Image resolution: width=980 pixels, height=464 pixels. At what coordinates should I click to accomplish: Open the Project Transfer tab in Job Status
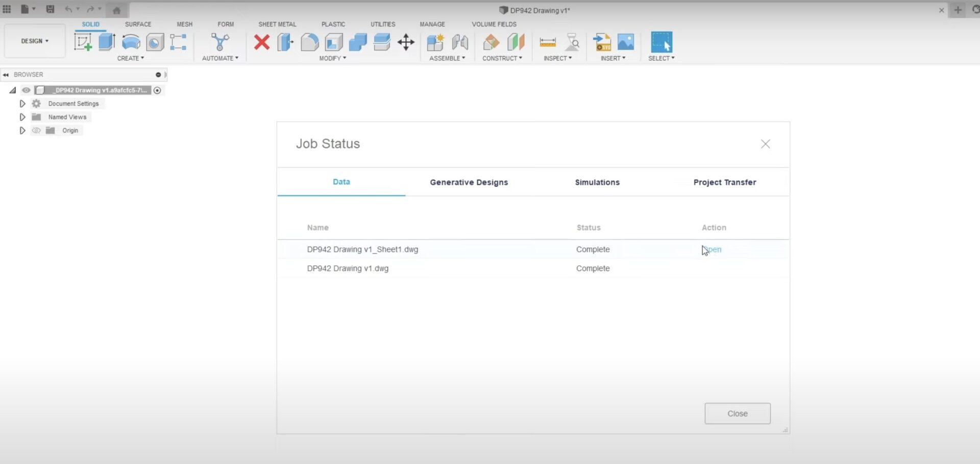pyautogui.click(x=725, y=182)
